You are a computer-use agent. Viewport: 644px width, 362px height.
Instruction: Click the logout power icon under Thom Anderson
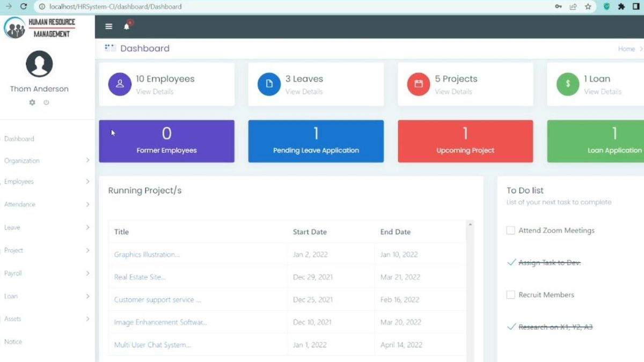46,102
